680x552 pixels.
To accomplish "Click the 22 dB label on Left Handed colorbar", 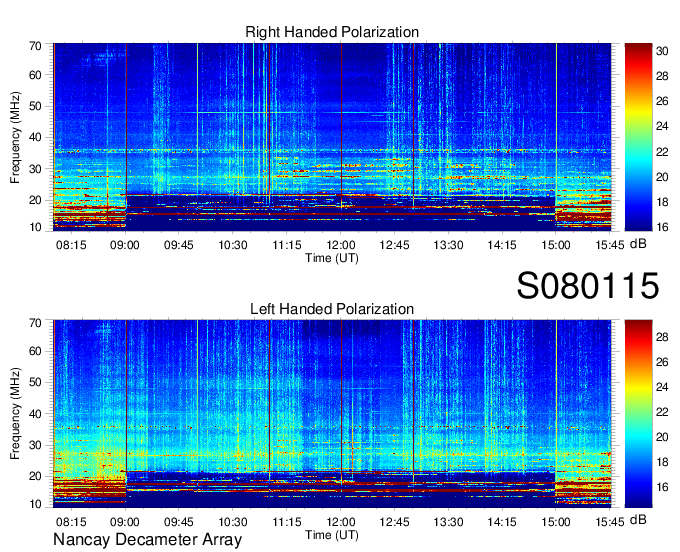I will click(x=662, y=412).
